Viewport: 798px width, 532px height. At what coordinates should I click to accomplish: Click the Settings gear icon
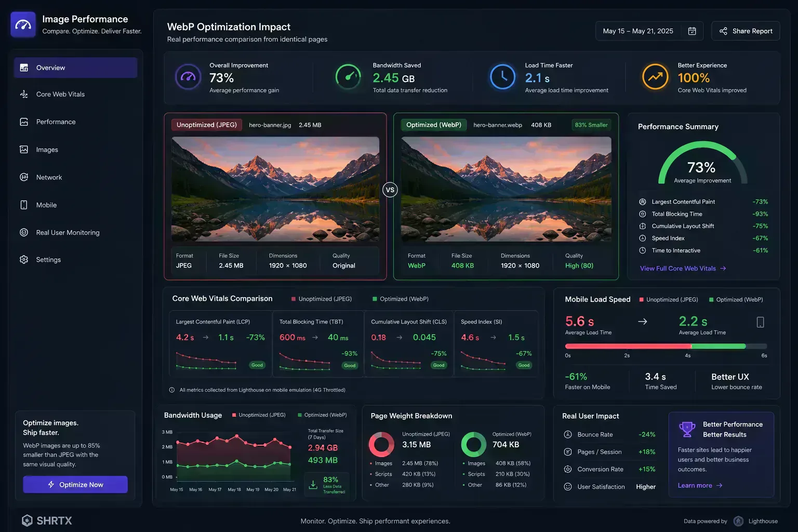click(24, 259)
